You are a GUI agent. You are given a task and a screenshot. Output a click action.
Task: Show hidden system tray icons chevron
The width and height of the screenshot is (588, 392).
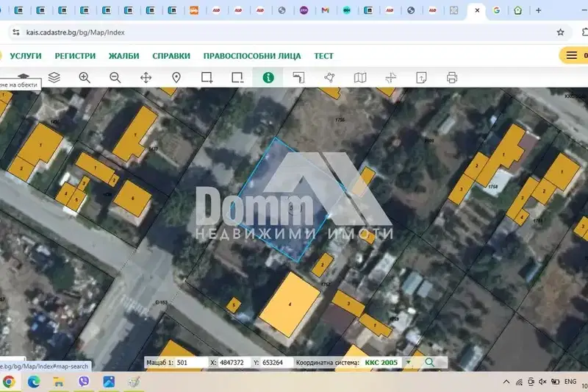[506, 382]
